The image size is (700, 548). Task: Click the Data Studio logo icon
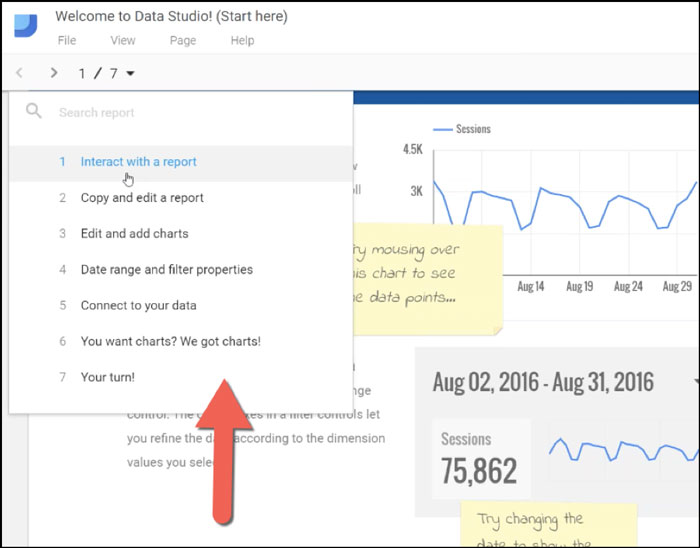click(25, 25)
